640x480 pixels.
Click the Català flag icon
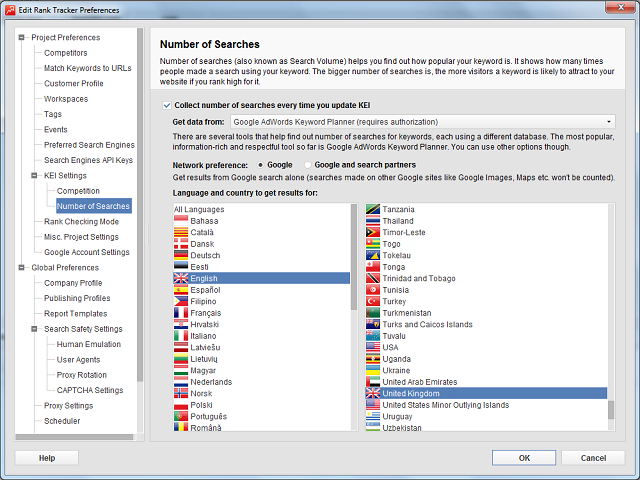[181, 232]
